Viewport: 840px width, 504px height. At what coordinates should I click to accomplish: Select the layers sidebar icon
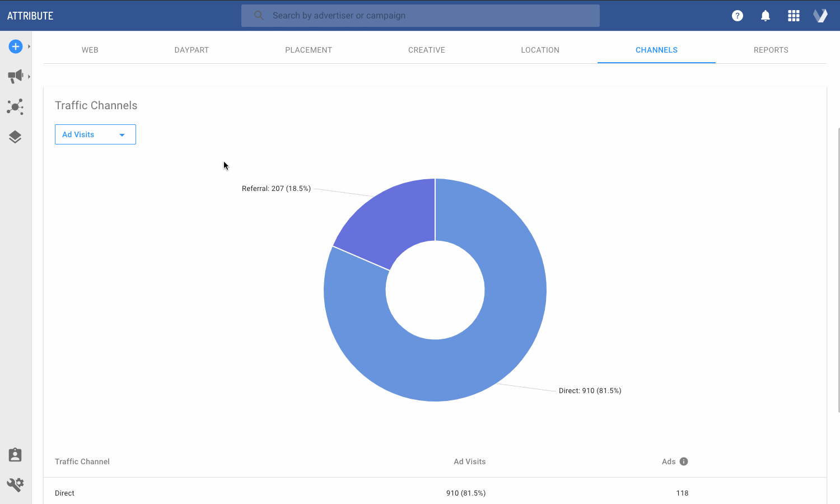[15, 137]
